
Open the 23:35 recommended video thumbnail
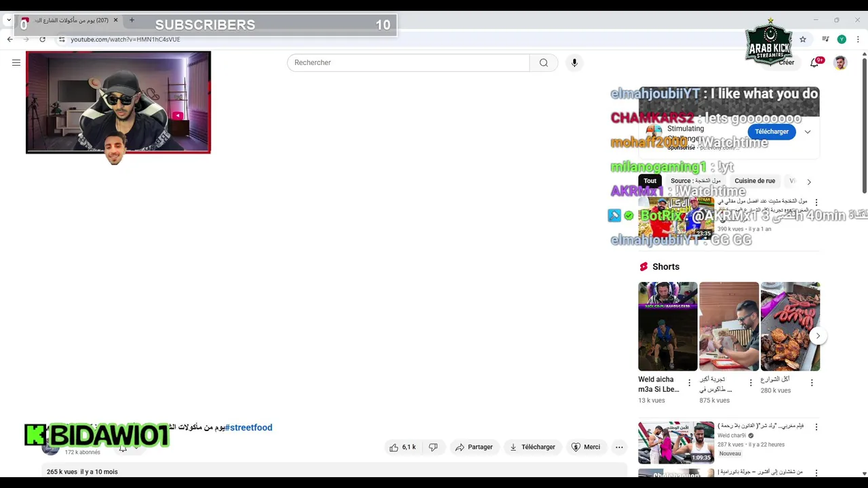pyautogui.click(x=676, y=218)
